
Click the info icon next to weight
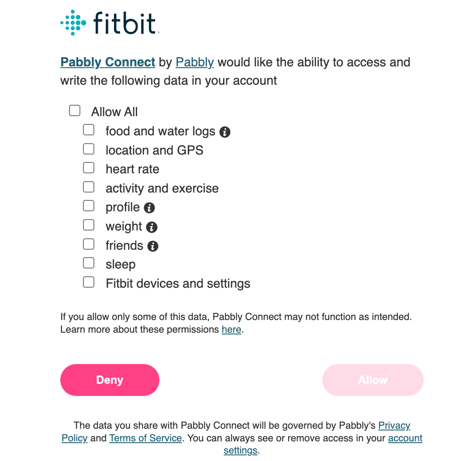tap(152, 227)
